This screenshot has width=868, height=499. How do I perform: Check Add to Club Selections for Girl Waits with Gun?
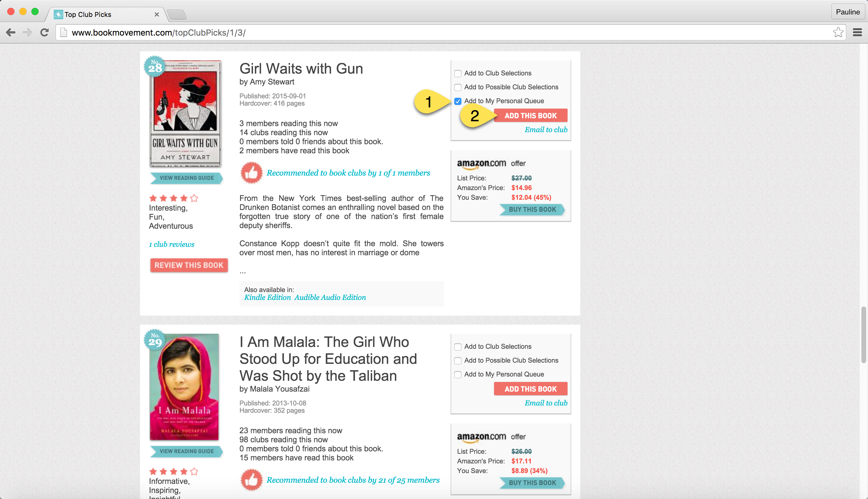(x=458, y=73)
